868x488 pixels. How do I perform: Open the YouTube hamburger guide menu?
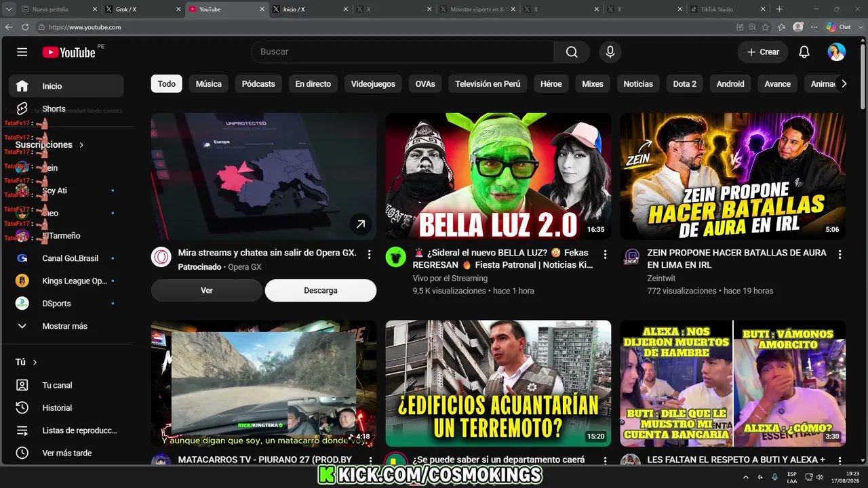[22, 52]
